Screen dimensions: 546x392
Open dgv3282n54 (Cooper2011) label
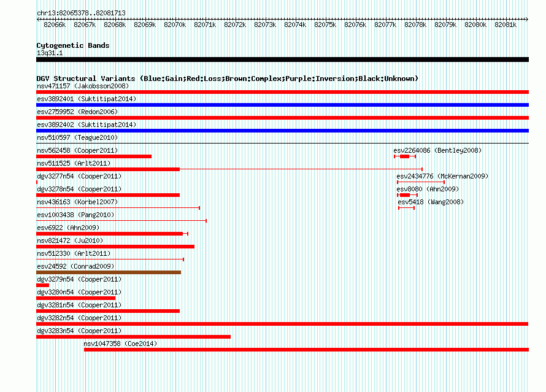coord(79,318)
